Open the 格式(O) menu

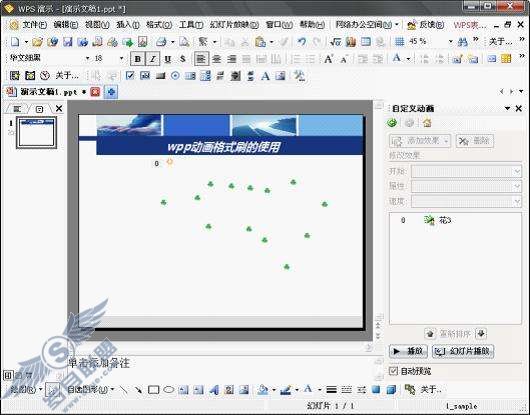(x=159, y=25)
